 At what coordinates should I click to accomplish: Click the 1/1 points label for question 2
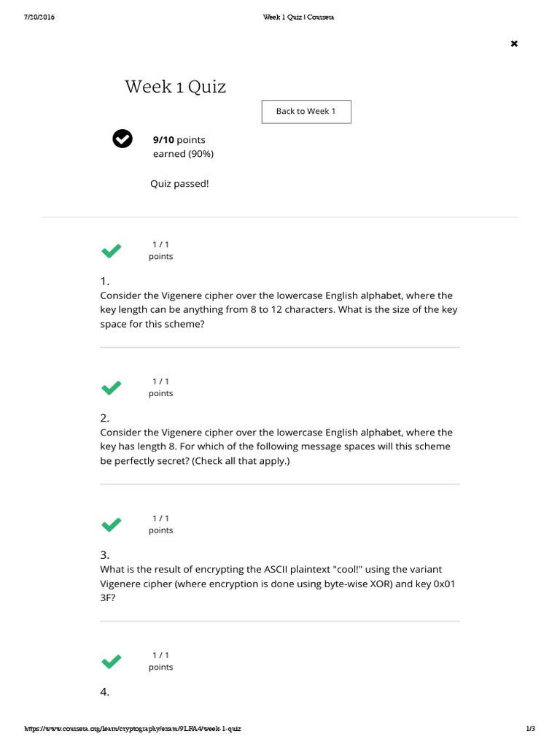(161, 387)
